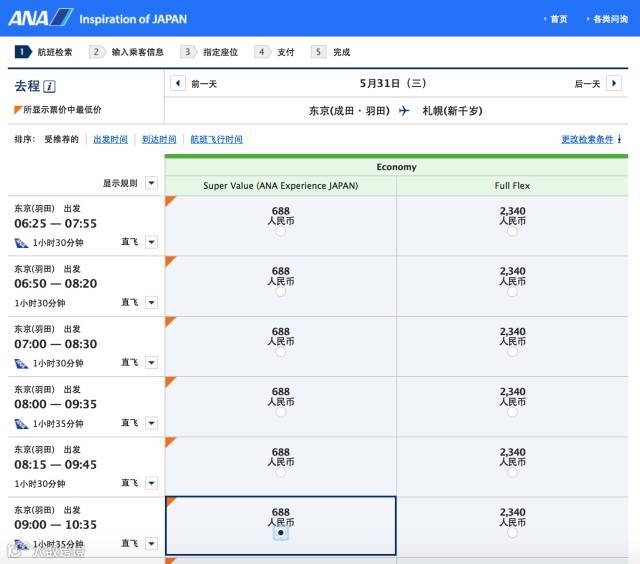Click airline tail icon for 06:25 flight
This screenshot has height=564, width=640.
pyautogui.click(x=21, y=243)
